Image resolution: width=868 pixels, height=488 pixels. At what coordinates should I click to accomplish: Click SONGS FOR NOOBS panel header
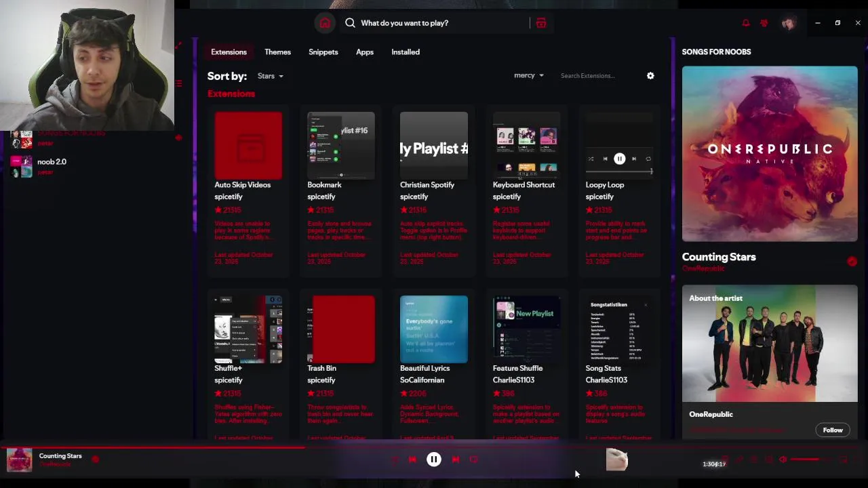click(716, 52)
